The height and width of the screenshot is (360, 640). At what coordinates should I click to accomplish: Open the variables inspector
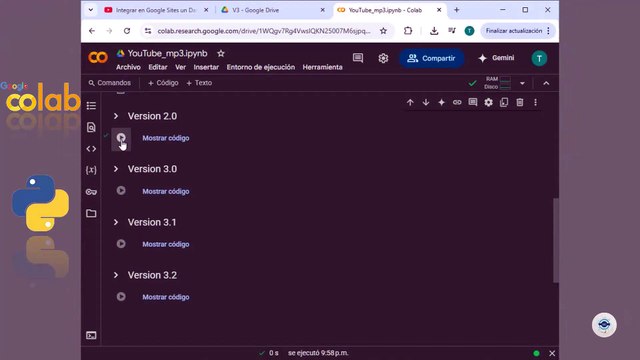click(x=91, y=170)
